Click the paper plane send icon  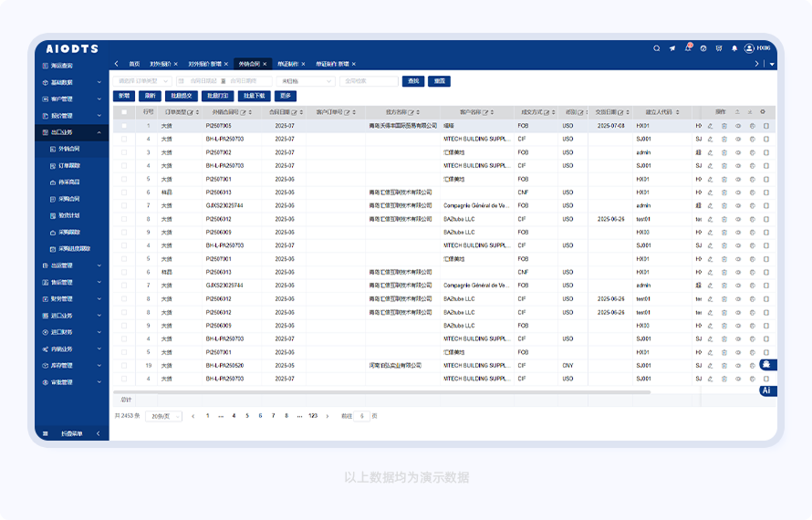pos(672,48)
